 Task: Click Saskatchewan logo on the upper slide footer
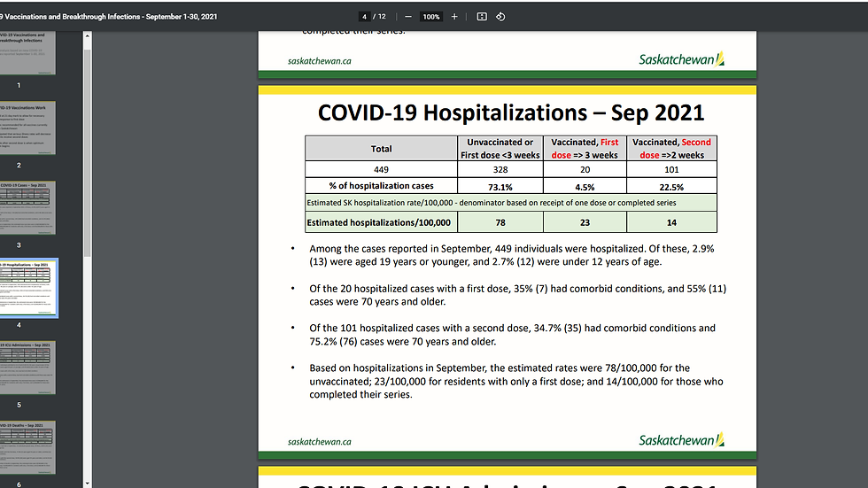(681, 59)
